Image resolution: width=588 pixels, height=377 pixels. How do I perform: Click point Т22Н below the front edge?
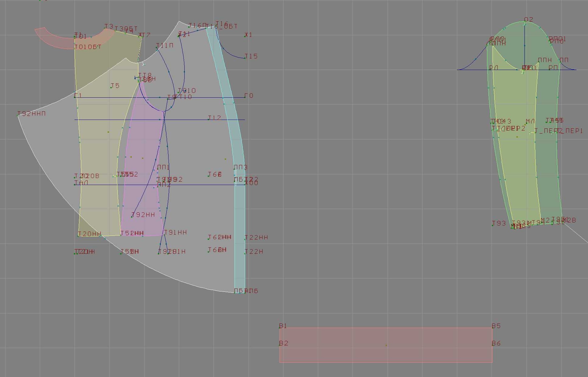245,253
